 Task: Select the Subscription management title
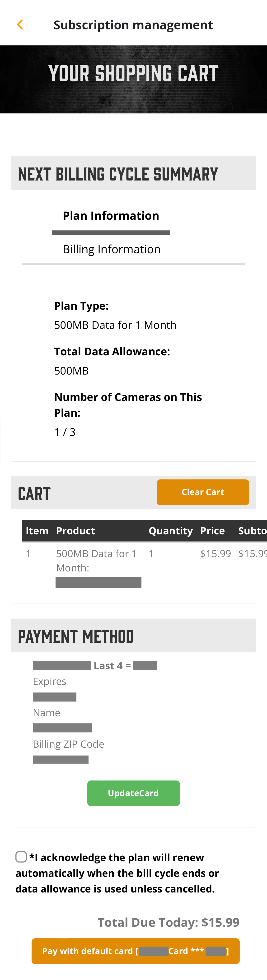[133, 25]
